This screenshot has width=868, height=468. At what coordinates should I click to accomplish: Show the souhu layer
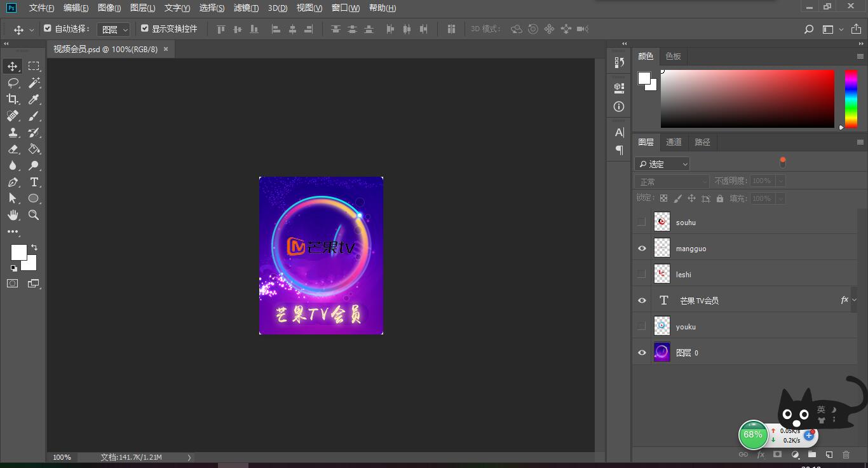click(x=642, y=222)
